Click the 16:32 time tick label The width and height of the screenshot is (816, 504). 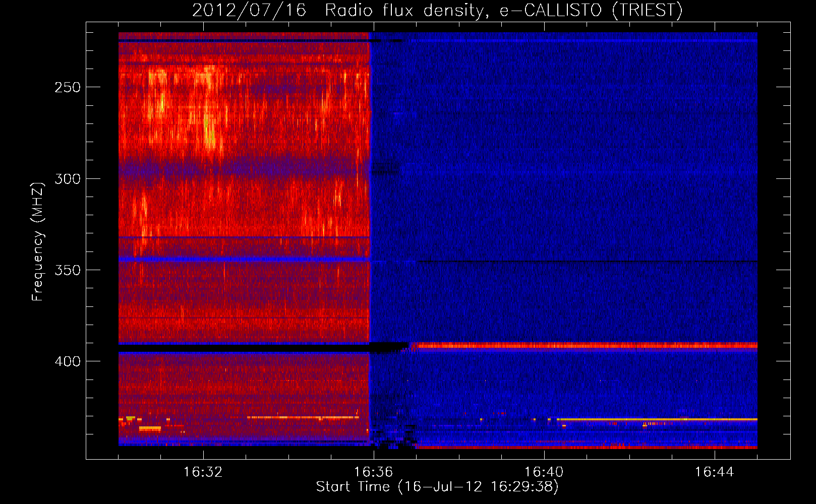click(x=203, y=472)
